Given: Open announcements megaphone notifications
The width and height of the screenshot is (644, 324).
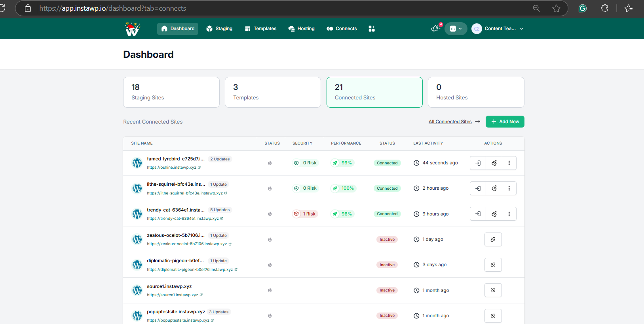Looking at the screenshot, I should tap(435, 29).
